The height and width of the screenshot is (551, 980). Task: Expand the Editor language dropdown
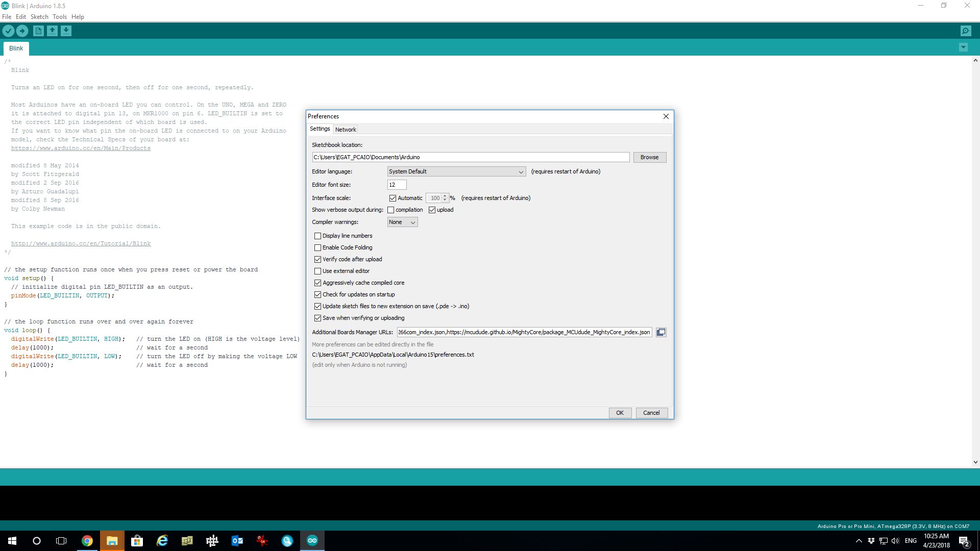[x=456, y=171]
